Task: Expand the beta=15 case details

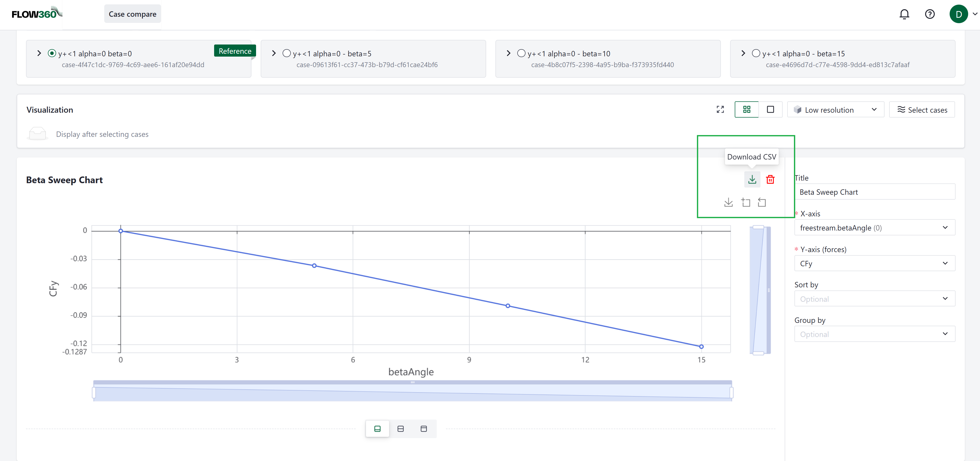Action: click(x=743, y=53)
